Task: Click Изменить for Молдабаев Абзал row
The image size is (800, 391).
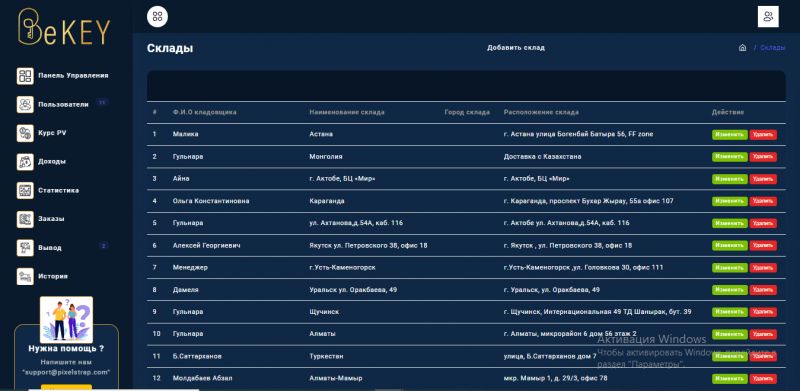Action: (730, 379)
